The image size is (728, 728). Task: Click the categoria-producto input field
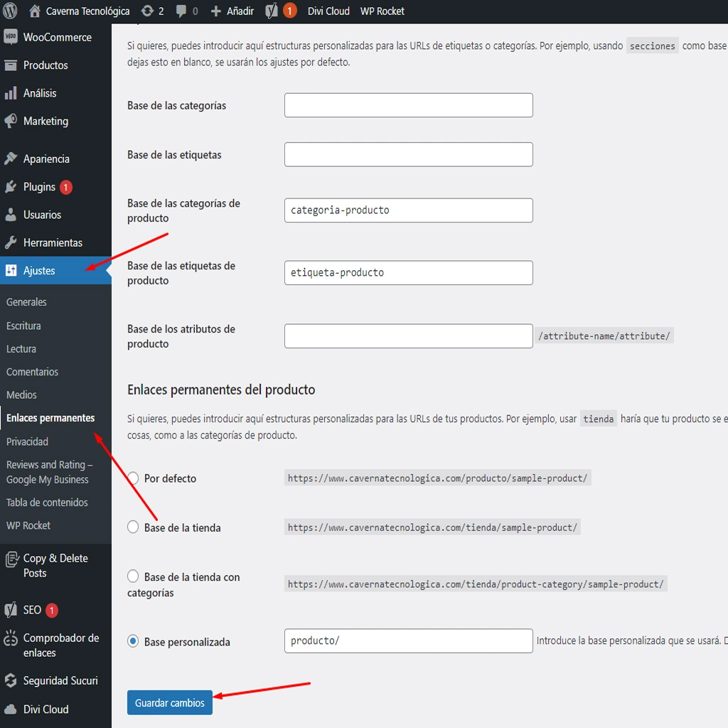(409, 210)
